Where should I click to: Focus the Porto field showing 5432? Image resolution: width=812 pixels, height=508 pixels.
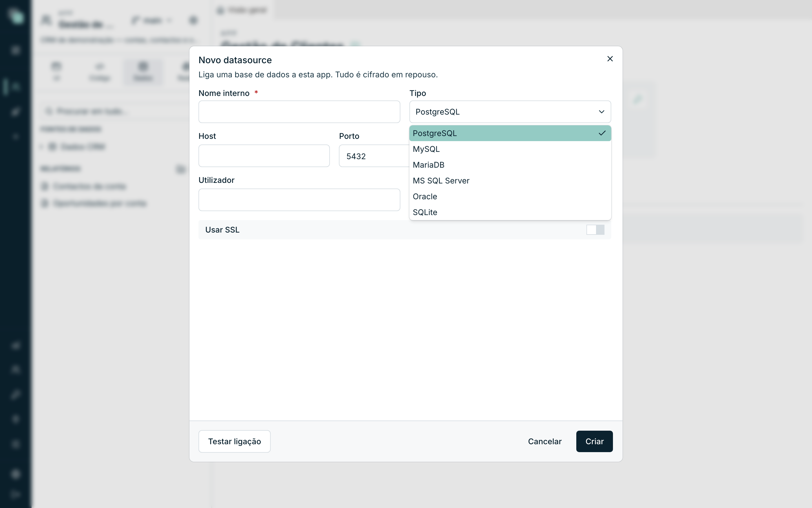(374, 156)
